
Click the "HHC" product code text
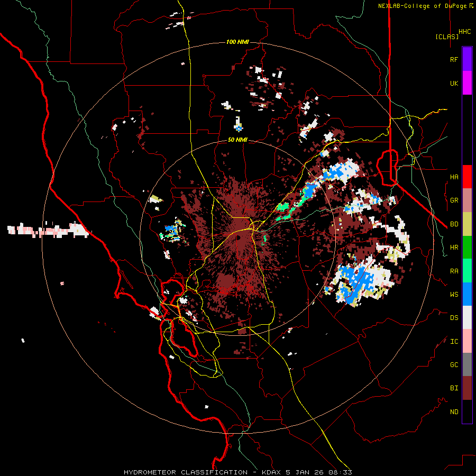(465, 32)
